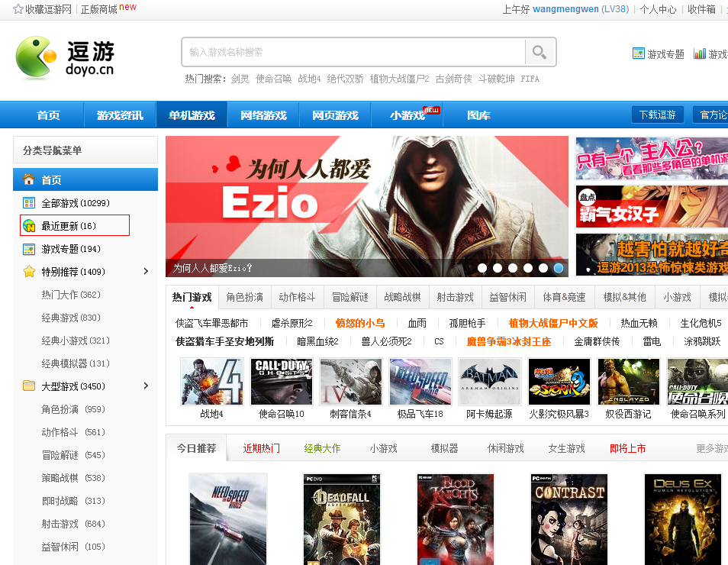The height and width of the screenshot is (565, 728).
Task: Open the 侠盗猎车手圣安地列斯 link
Action: [224, 342]
